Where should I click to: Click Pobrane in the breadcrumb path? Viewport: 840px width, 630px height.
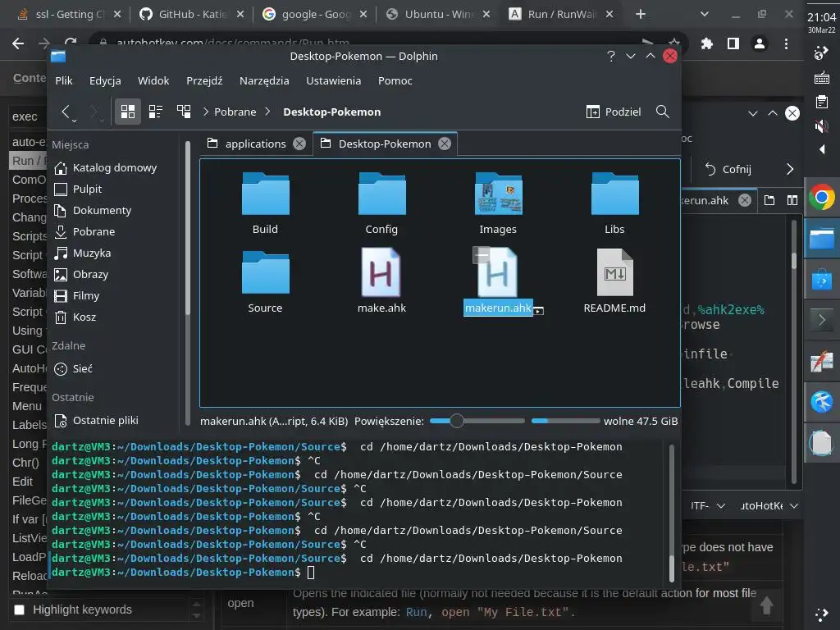click(235, 112)
